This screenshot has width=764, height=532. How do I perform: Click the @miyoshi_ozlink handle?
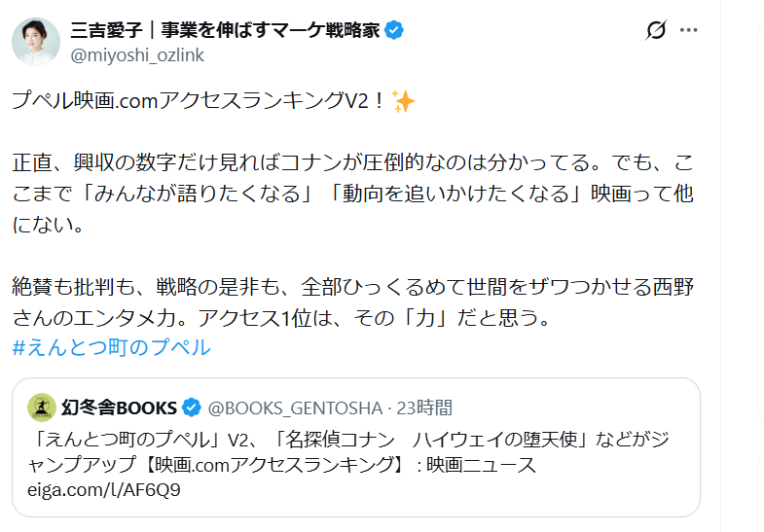click(x=137, y=54)
